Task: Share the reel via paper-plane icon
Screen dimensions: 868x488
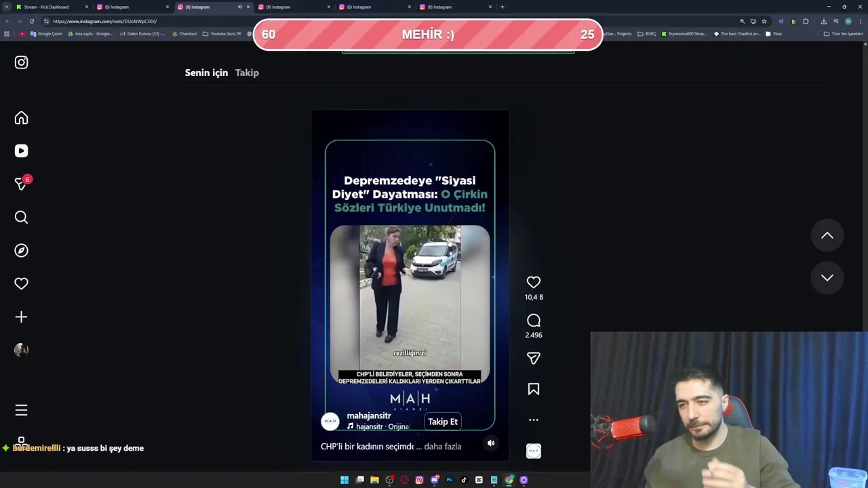Action: point(534,358)
